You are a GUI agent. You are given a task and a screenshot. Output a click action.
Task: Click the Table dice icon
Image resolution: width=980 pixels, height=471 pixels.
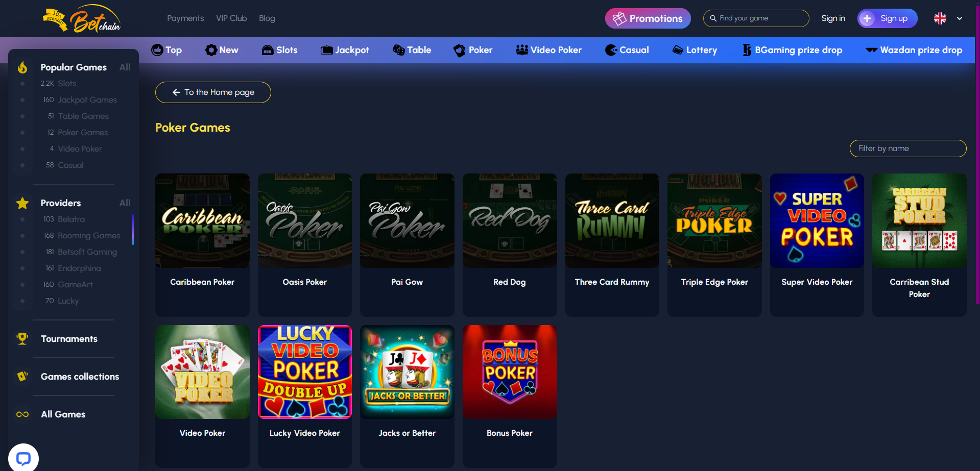[398, 50]
